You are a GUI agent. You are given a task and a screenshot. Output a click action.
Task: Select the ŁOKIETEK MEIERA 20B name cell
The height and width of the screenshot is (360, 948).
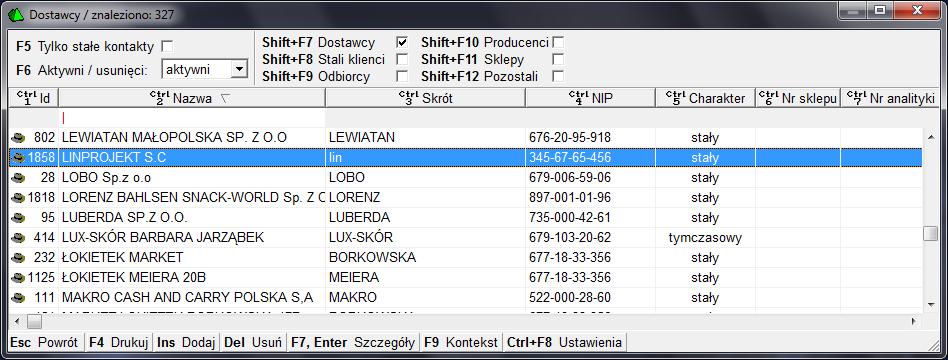coord(192,278)
